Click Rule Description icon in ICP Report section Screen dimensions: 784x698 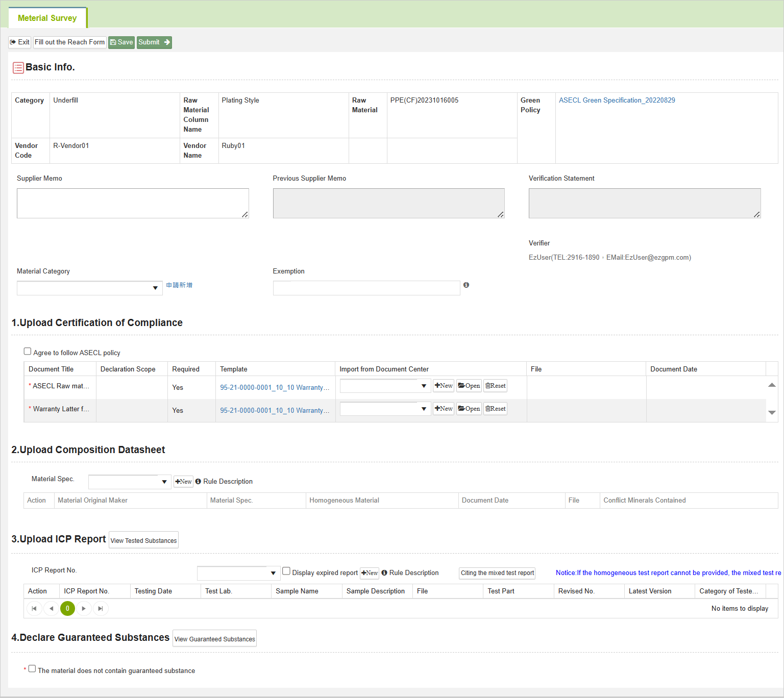tap(384, 572)
